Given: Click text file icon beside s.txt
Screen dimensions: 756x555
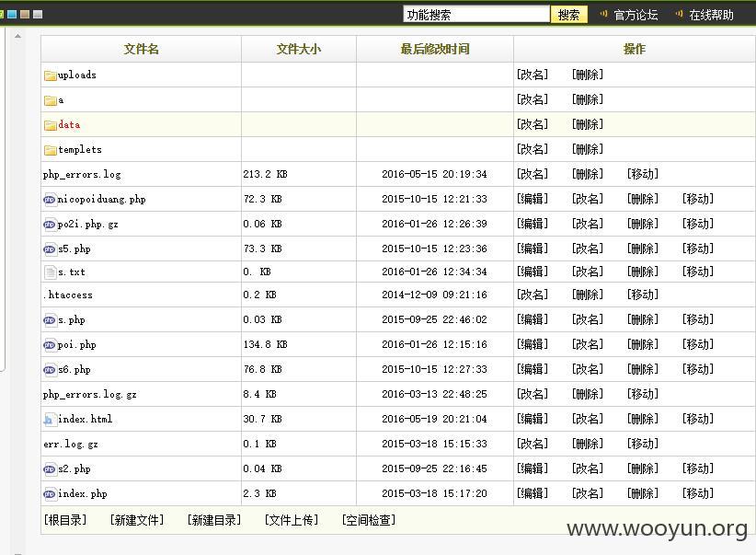Looking at the screenshot, I should click(x=50, y=272).
